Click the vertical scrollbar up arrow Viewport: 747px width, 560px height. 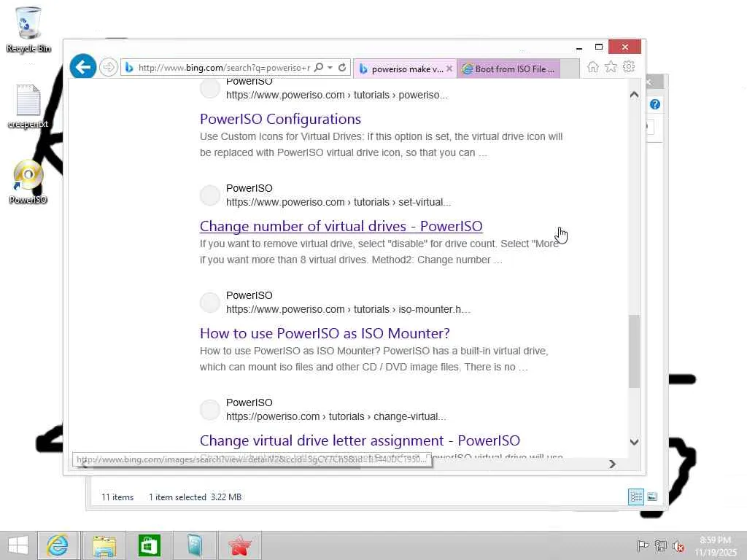634,94
